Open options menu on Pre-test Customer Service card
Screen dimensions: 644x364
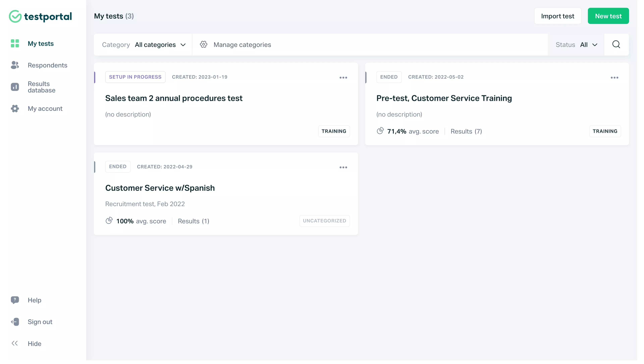point(615,78)
